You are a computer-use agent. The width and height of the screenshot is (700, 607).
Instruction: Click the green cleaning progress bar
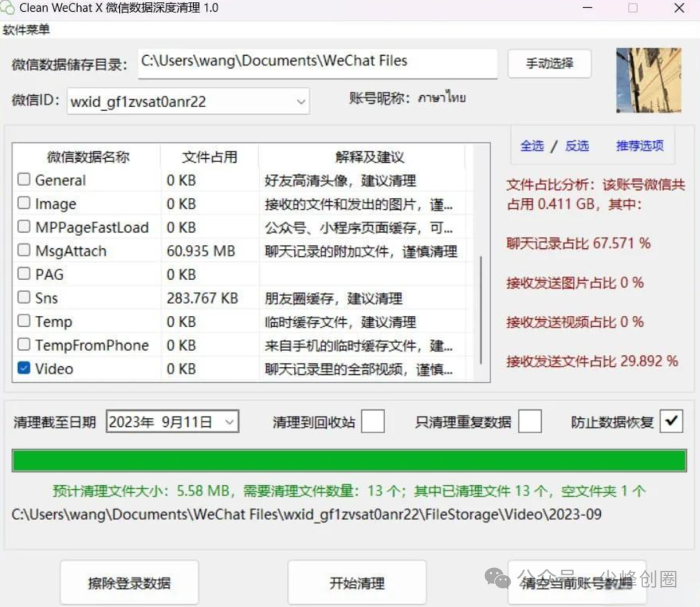[349, 461]
